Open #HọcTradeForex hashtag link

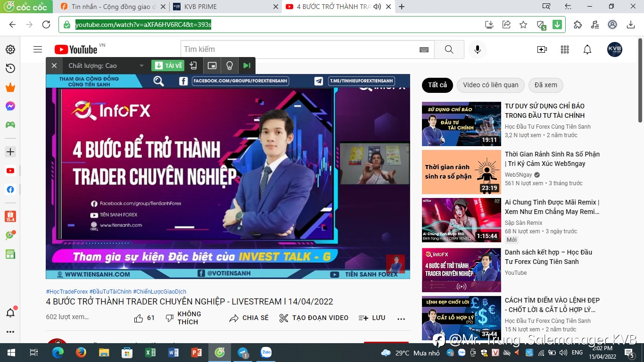[x=67, y=292]
